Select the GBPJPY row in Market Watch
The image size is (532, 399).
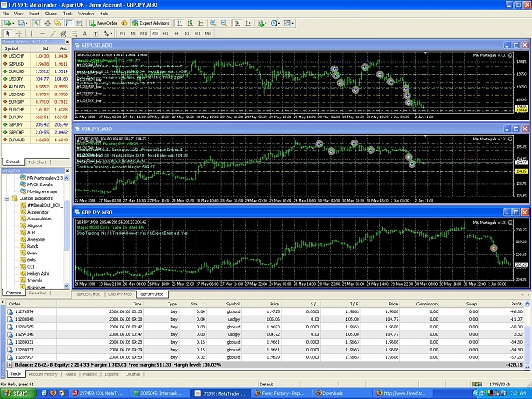[x=36, y=125]
